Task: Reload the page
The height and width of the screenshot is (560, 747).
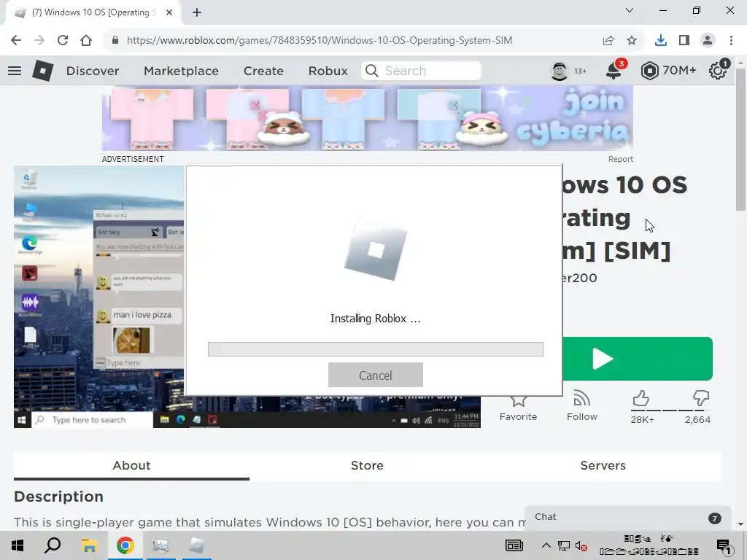Action: tap(63, 41)
